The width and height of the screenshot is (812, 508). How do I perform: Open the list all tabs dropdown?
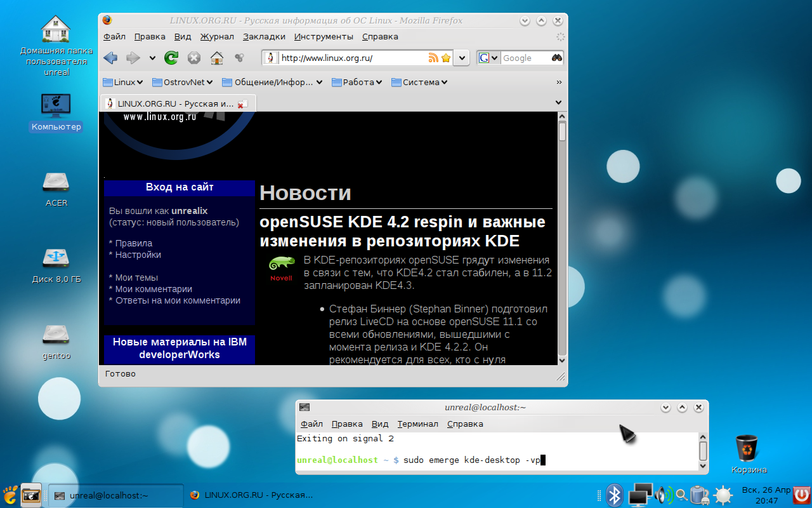tap(558, 102)
